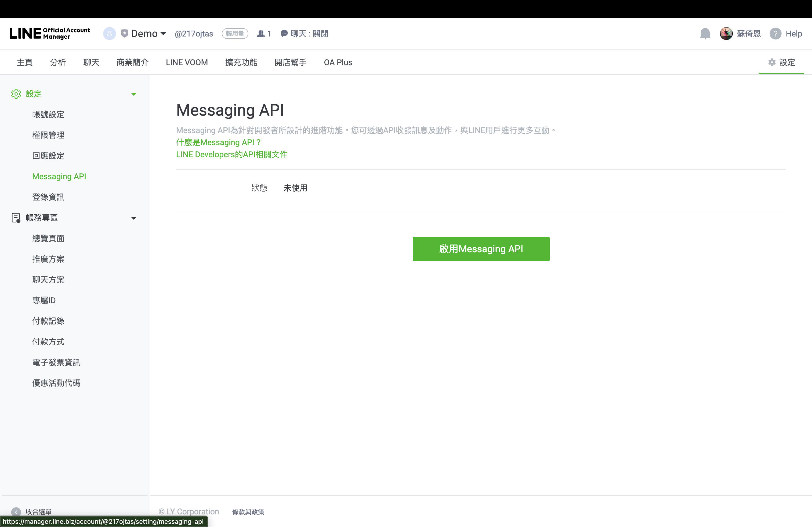Collapse the 帳務專區 section

pos(134,218)
